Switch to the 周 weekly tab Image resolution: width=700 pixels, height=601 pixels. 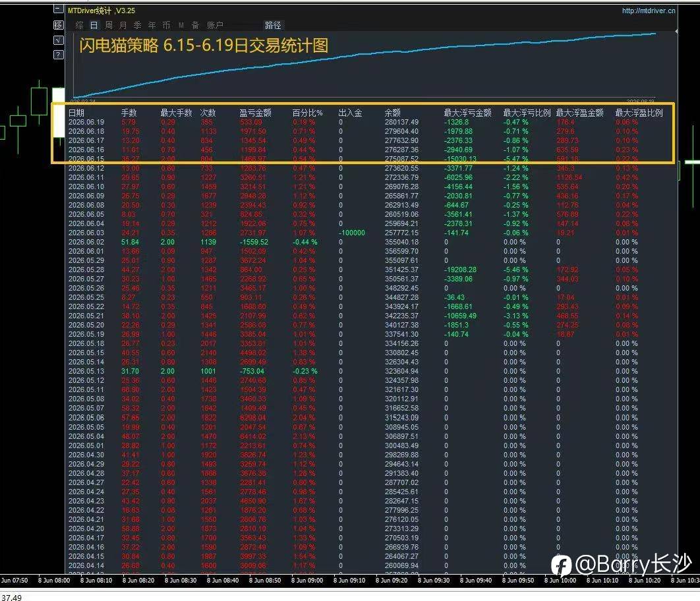[x=109, y=25]
